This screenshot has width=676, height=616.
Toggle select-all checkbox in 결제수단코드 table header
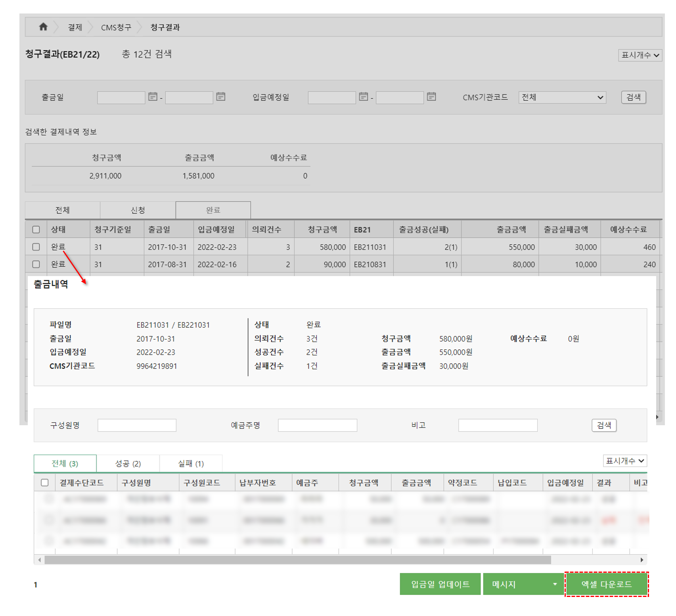[x=45, y=482]
